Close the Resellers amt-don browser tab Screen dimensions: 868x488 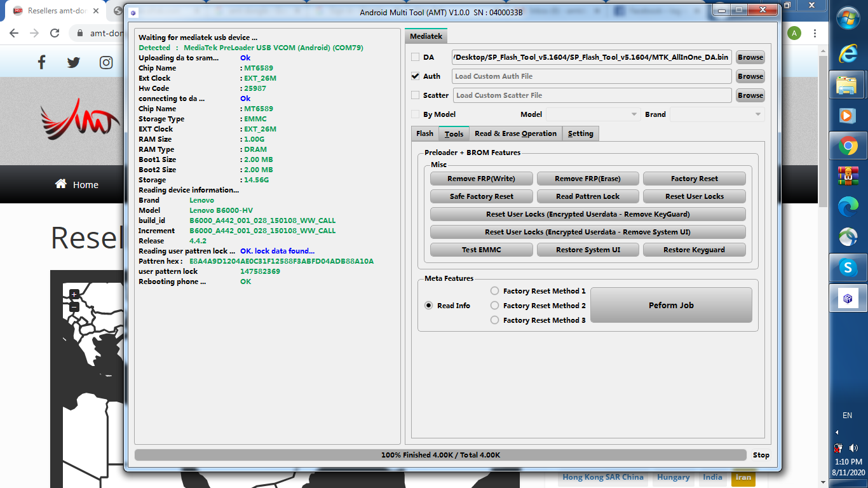95,11
